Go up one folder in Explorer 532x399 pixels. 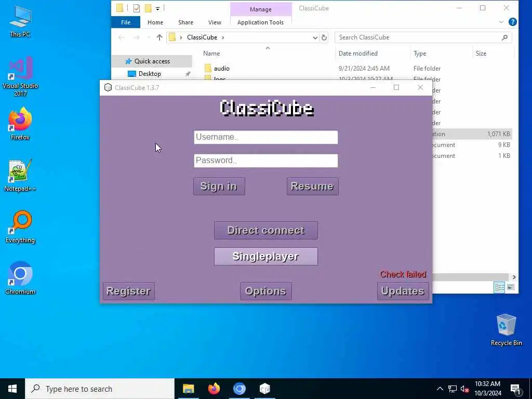(x=159, y=37)
